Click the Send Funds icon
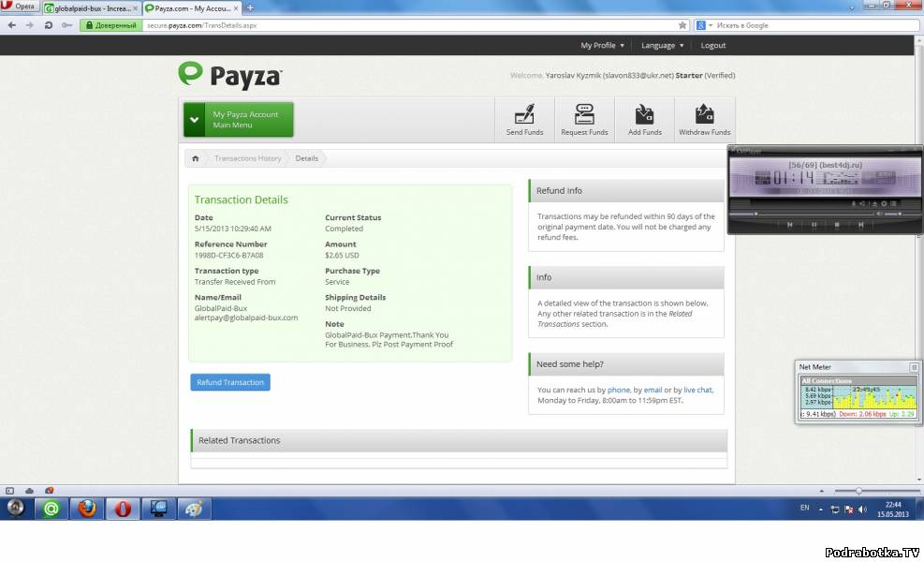924x562 pixels. click(524, 119)
